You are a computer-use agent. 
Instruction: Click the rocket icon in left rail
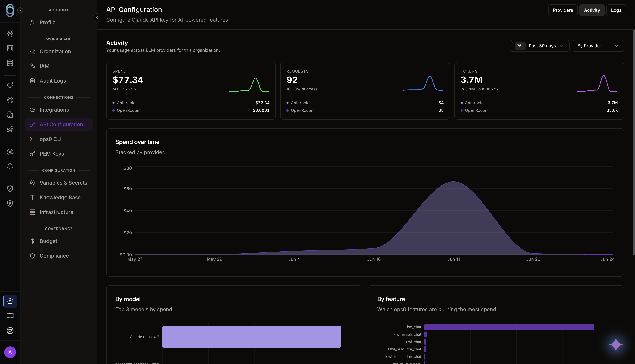click(10, 129)
